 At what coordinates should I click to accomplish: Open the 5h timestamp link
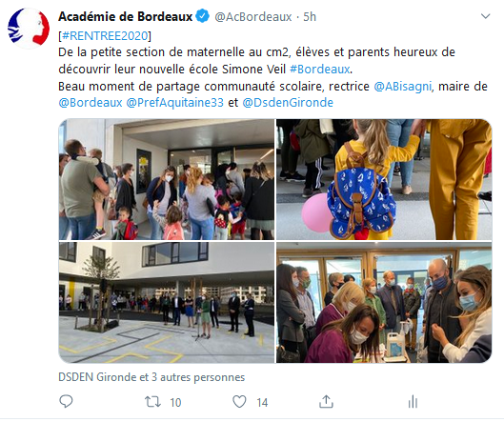pyautogui.click(x=310, y=17)
